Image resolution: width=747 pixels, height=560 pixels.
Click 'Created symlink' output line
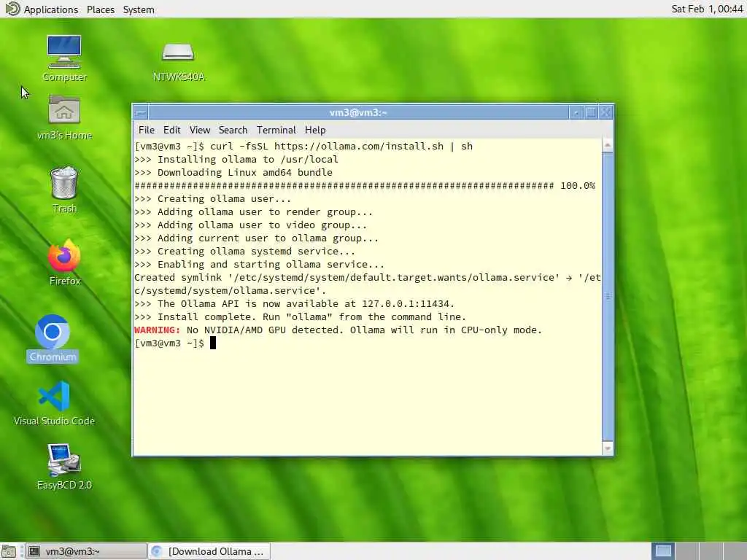pyautogui.click(x=368, y=284)
